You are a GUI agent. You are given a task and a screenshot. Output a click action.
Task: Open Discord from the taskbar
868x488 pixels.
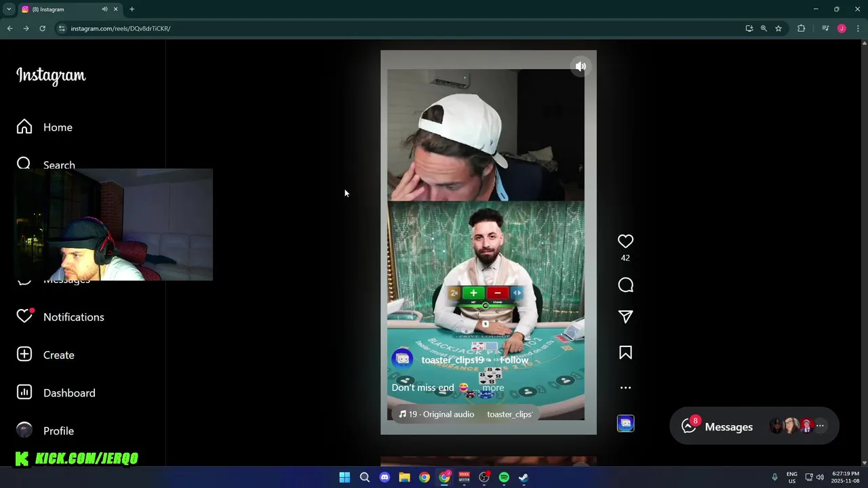[x=384, y=477]
